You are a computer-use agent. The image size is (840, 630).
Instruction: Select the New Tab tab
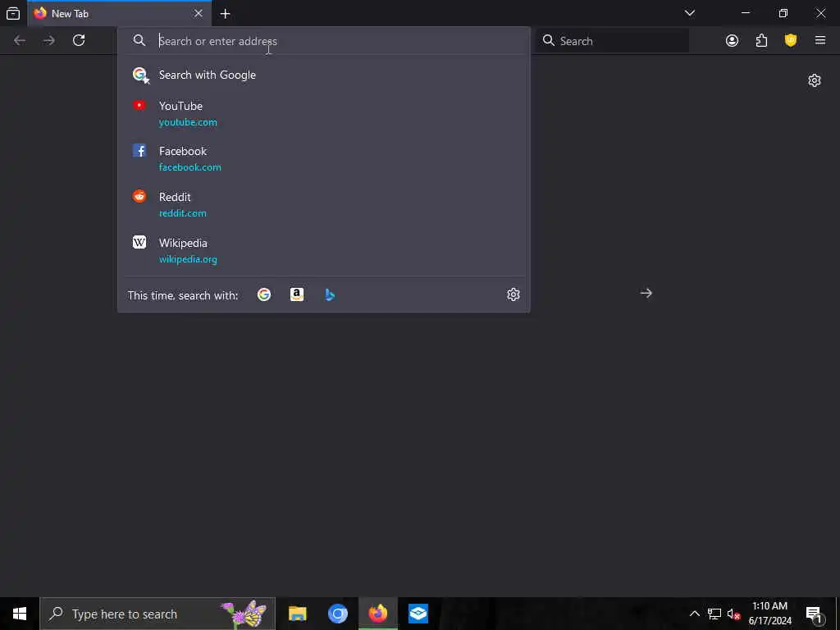click(119, 13)
